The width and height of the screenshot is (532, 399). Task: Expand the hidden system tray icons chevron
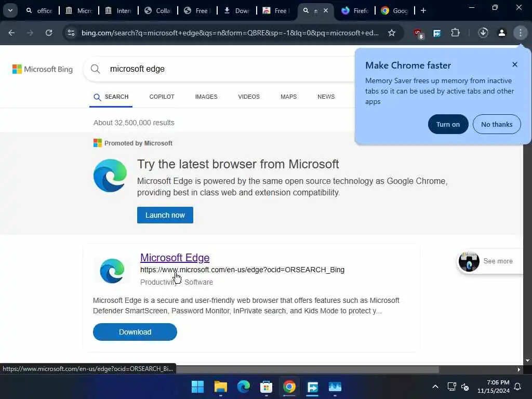[435, 387]
